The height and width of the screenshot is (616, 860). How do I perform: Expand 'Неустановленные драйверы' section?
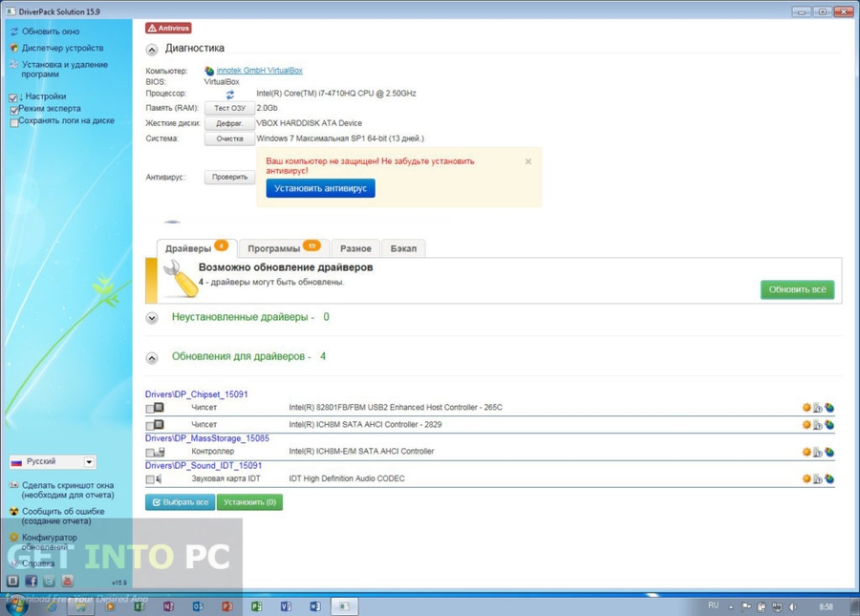point(151,317)
